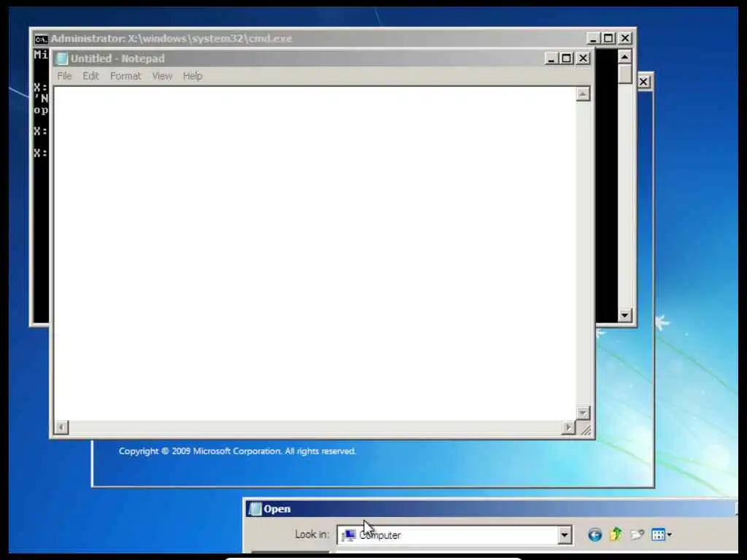The width and height of the screenshot is (747, 560).
Task: Click Notepad vertical scrollbar up arrow
Action: click(x=583, y=94)
